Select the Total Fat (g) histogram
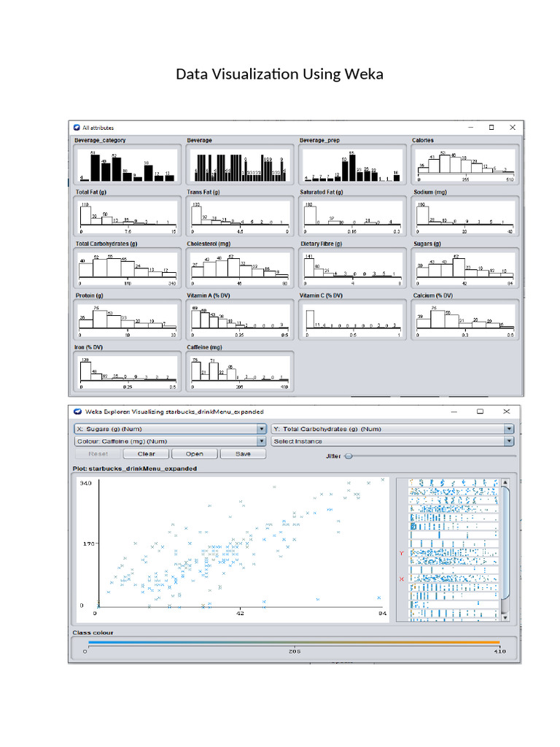 tap(127, 216)
